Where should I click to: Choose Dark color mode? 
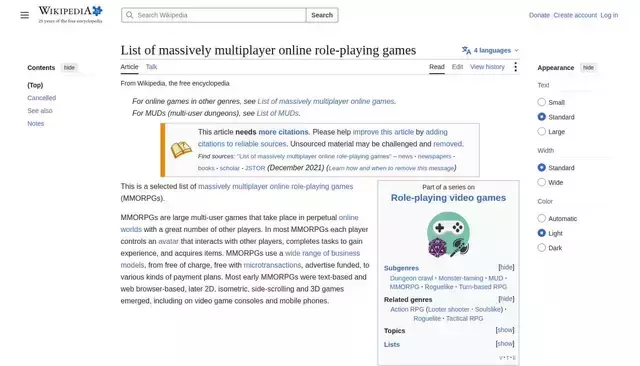point(541,248)
